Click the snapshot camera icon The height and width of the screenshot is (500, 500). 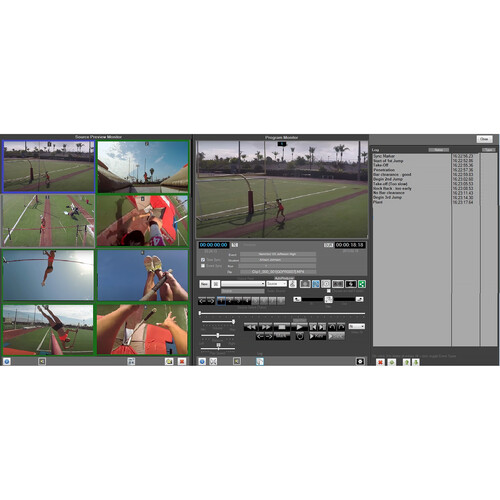tap(305, 284)
